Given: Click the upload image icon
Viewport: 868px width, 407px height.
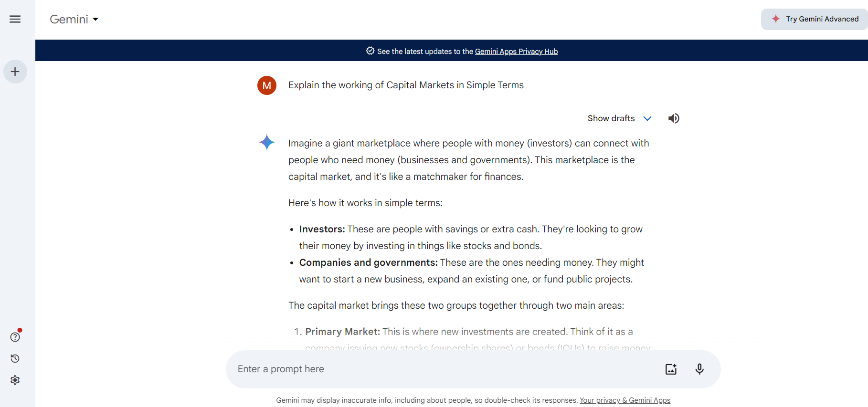Looking at the screenshot, I should pyautogui.click(x=671, y=369).
